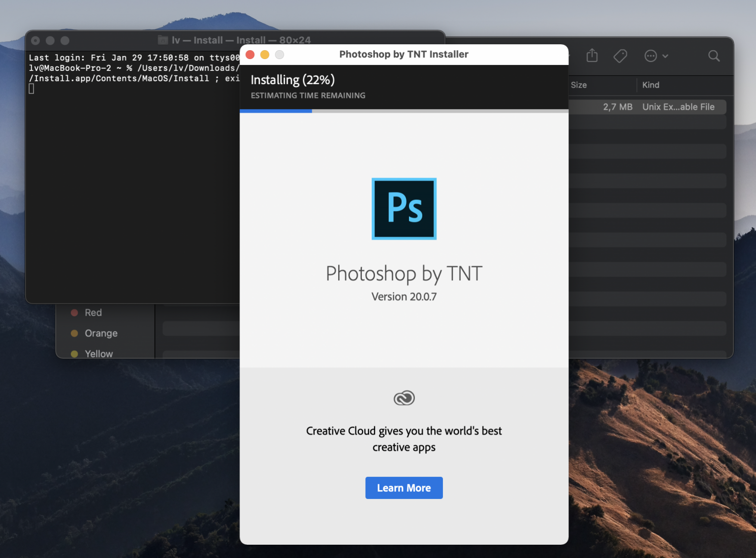Sort Finder list by Kind column
Viewport: 756px width, 558px height.
pos(651,85)
